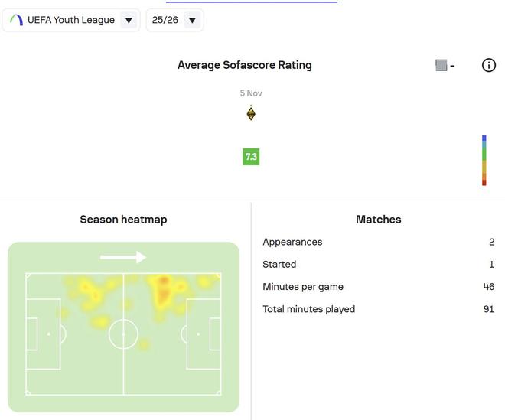
Task: Select the club badge under 5 Nov
Action: pos(251,114)
